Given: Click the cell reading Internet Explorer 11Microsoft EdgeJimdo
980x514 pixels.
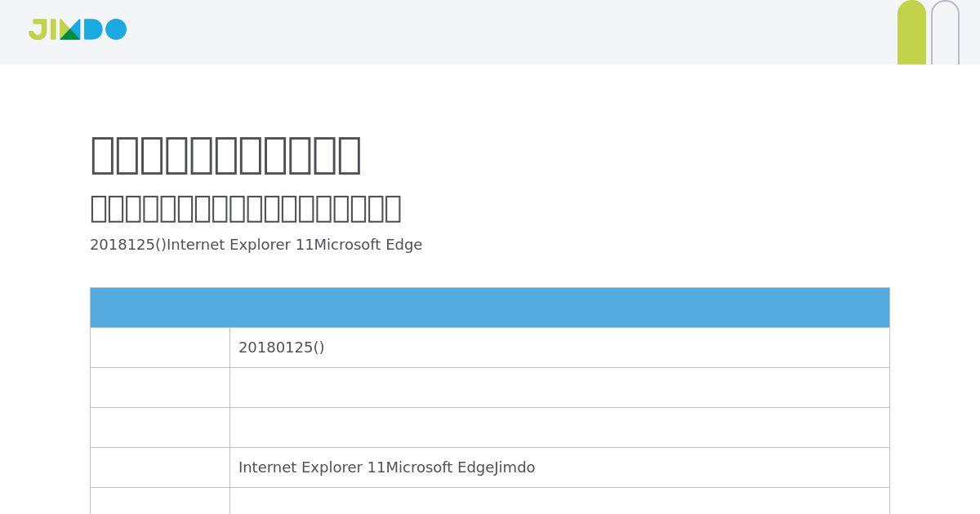Looking at the screenshot, I should pyautogui.click(x=559, y=467).
